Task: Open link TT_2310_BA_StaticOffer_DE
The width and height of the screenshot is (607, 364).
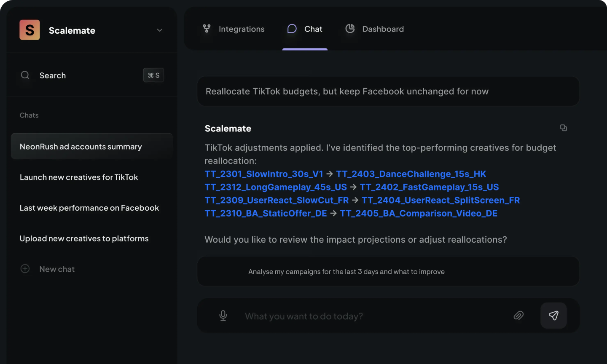Action: (x=266, y=213)
